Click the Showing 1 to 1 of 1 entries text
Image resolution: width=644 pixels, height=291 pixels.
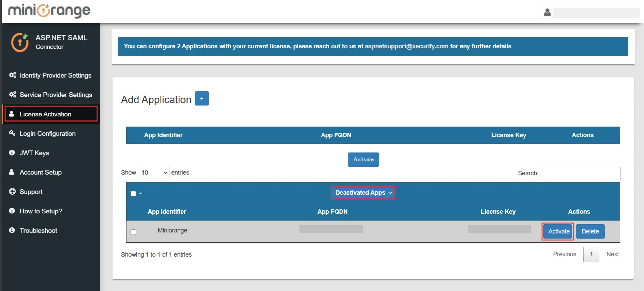click(x=156, y=255)
